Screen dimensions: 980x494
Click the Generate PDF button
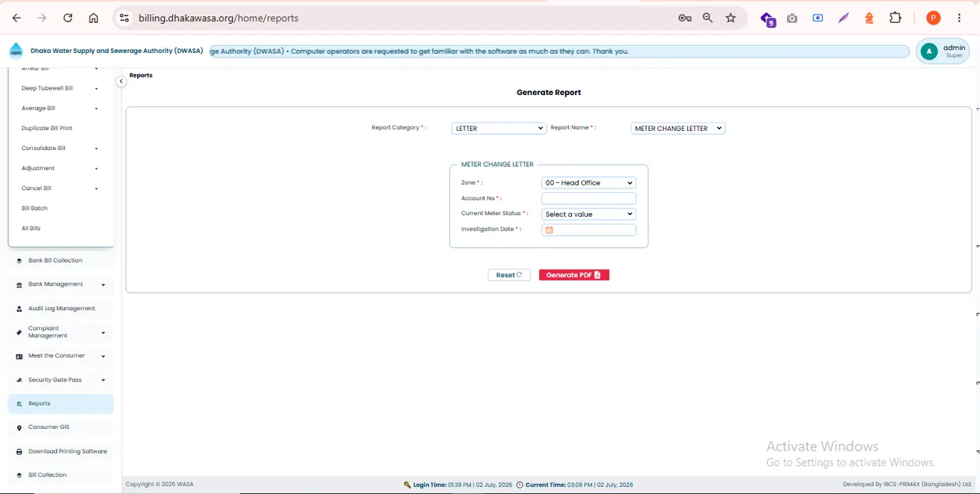click(x=574, y=275)
